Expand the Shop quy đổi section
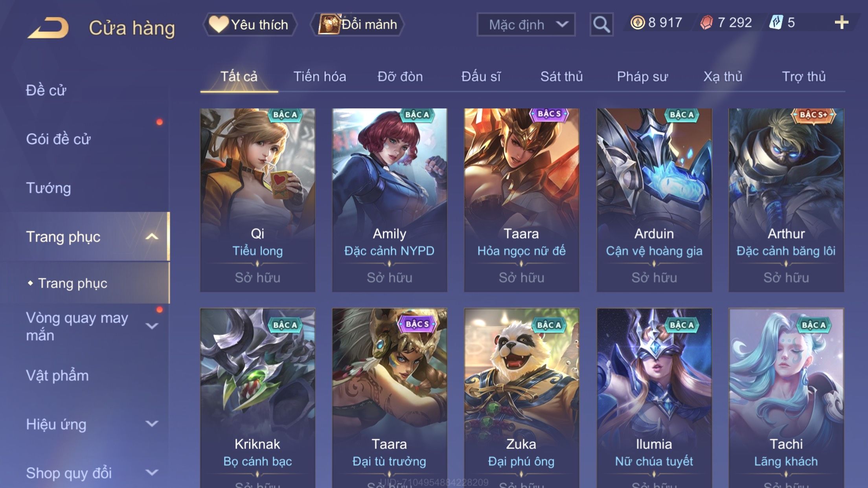The width and height of the screenshot is (868, 488). (x=152, y=472)
